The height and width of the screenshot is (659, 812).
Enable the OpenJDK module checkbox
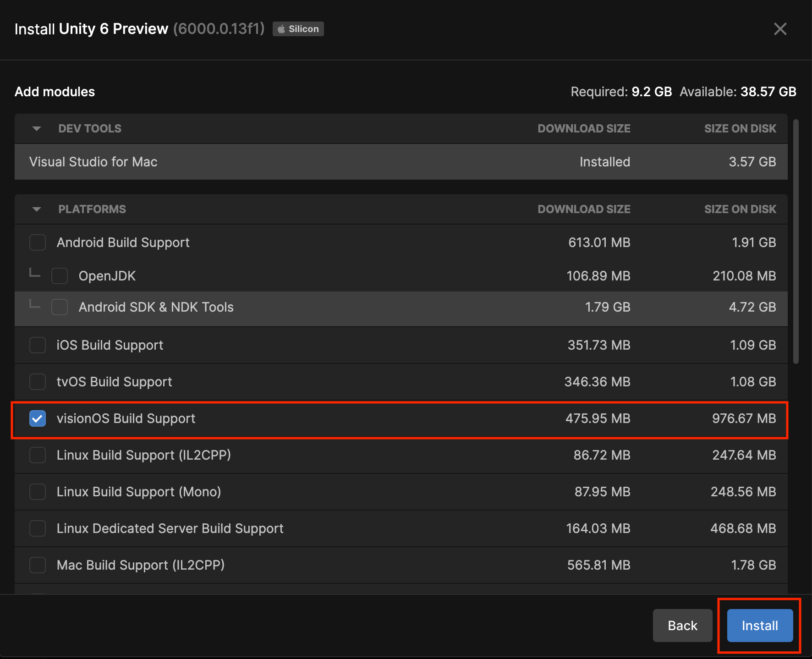point(60,276)
